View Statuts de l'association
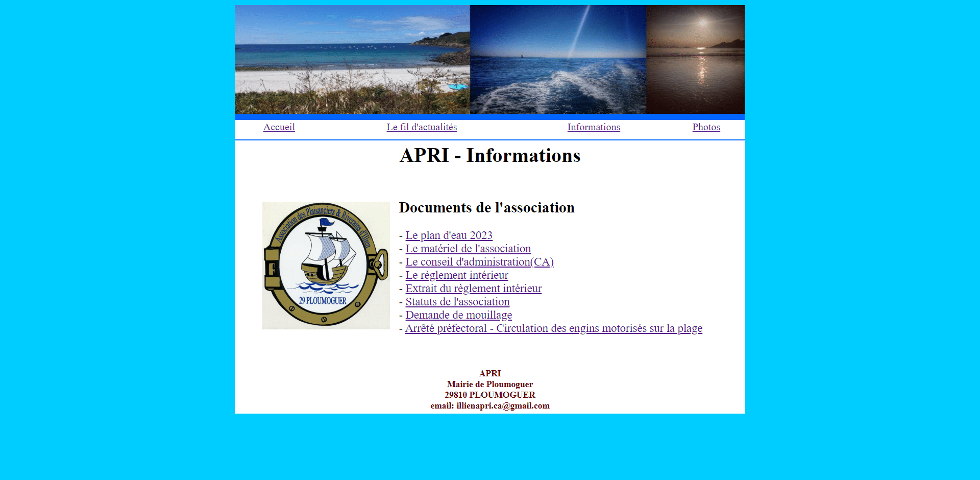The image size is (980, 480). click(x=457, y=302)
